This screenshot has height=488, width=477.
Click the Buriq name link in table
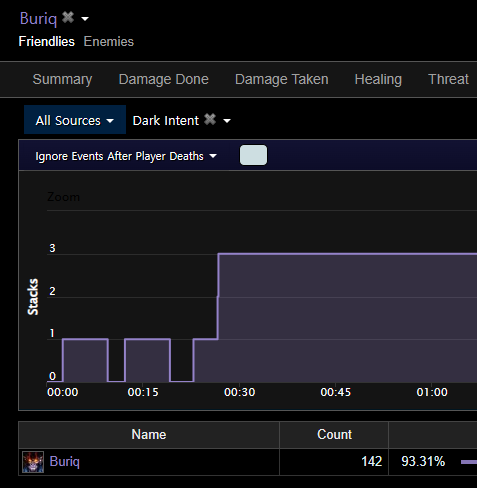point(65,462)
